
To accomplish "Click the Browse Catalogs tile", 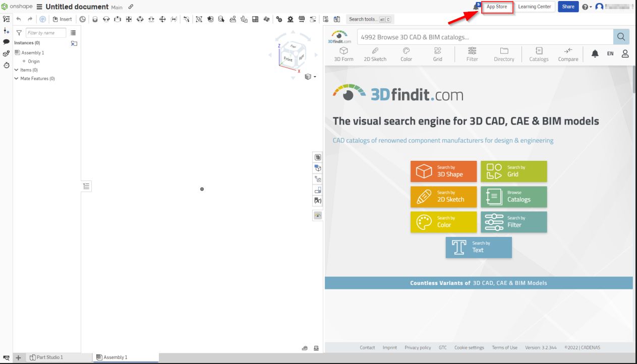I will coord(513,197).
